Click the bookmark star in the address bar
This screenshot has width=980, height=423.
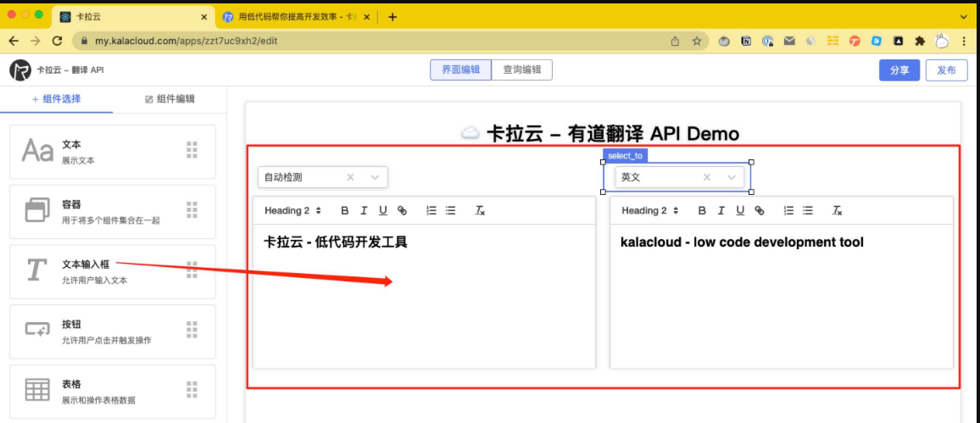point(696,41)
